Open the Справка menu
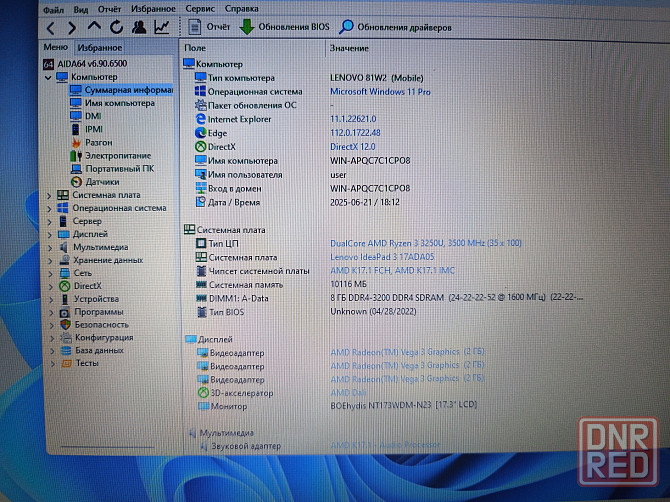The width and height of the screenshot is (670, 502). pyautogui.click(x=241, y=9)
